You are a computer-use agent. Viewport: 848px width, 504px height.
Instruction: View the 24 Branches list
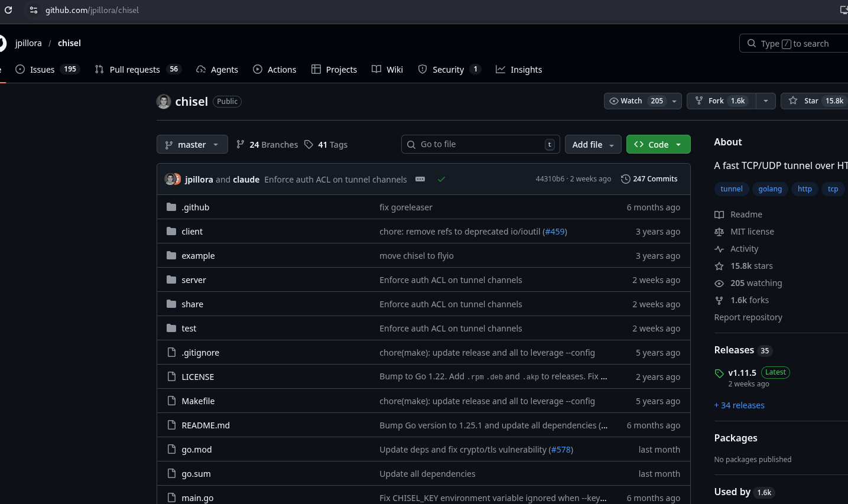point(267,145)
